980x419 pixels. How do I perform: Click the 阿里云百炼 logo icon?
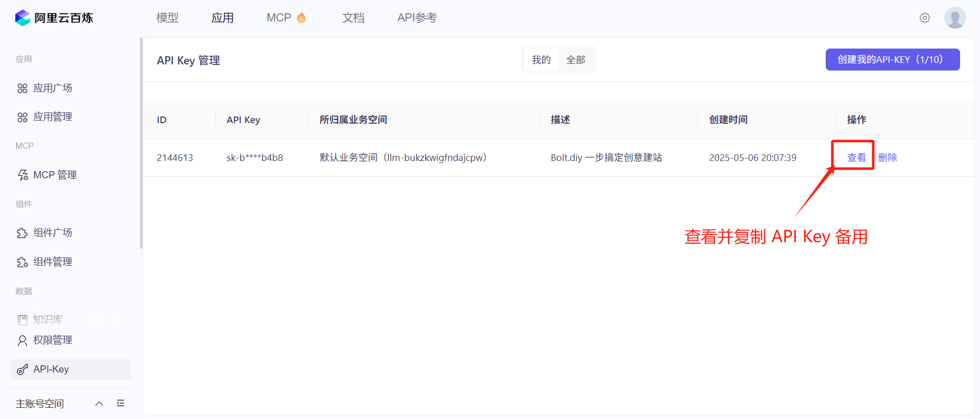[x=22, y=18]
